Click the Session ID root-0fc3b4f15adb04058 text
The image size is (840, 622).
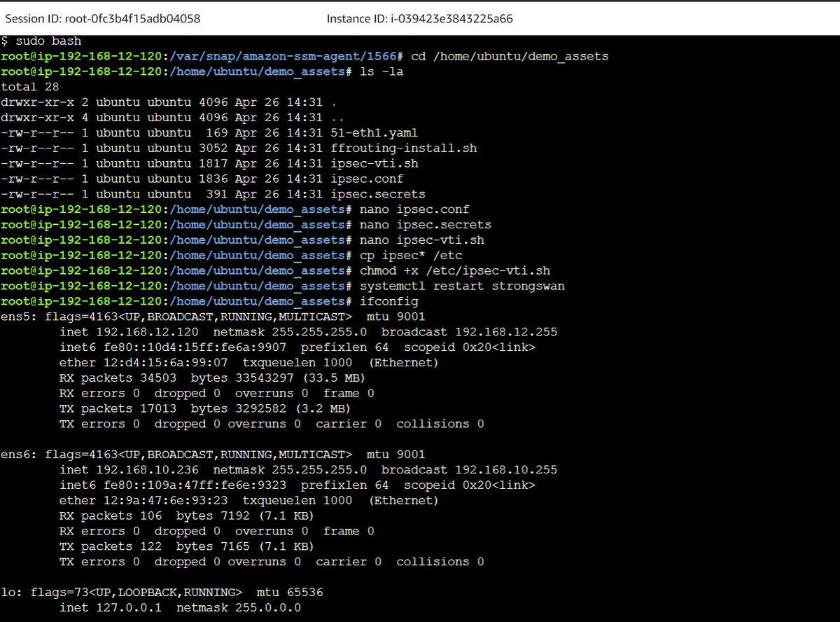103,19
